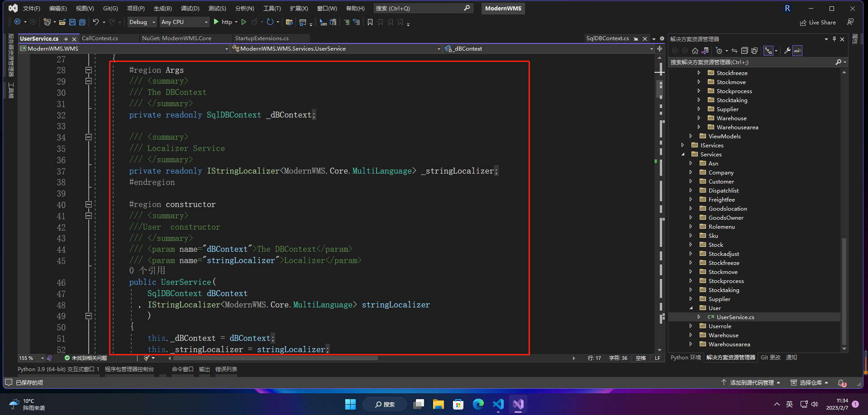Collapse the Args region at line 28

coord(89,70)
